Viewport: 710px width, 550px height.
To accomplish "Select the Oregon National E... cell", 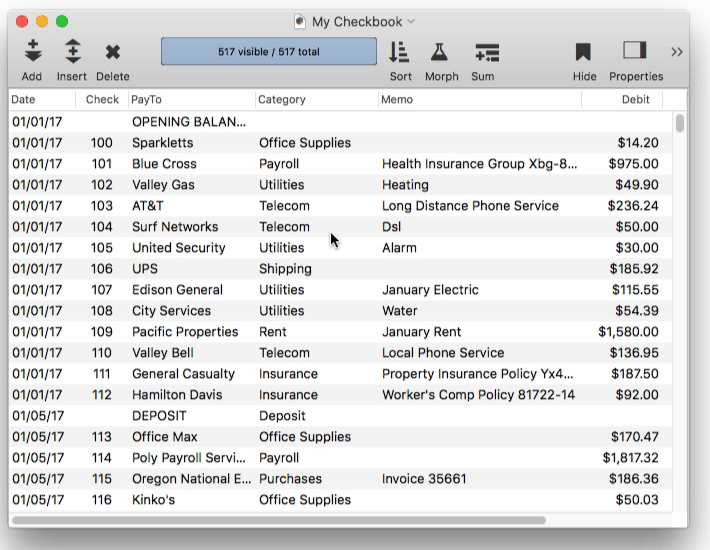I will (x=192, y=478).
